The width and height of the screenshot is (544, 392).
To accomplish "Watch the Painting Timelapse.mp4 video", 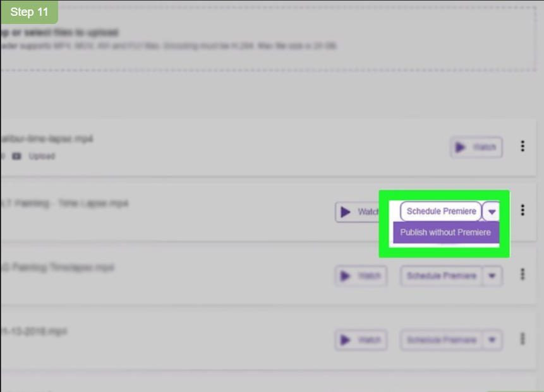I will click(x=361, y=276).
